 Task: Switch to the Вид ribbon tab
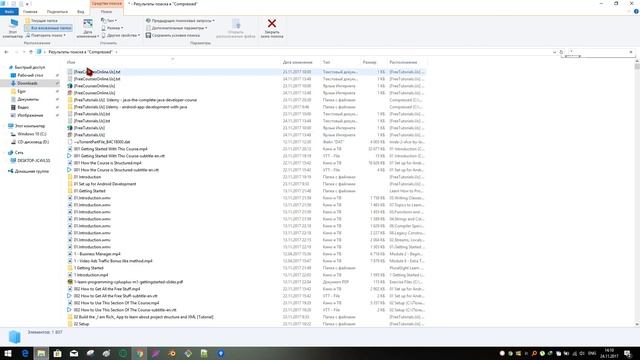(x=81, y=11)
